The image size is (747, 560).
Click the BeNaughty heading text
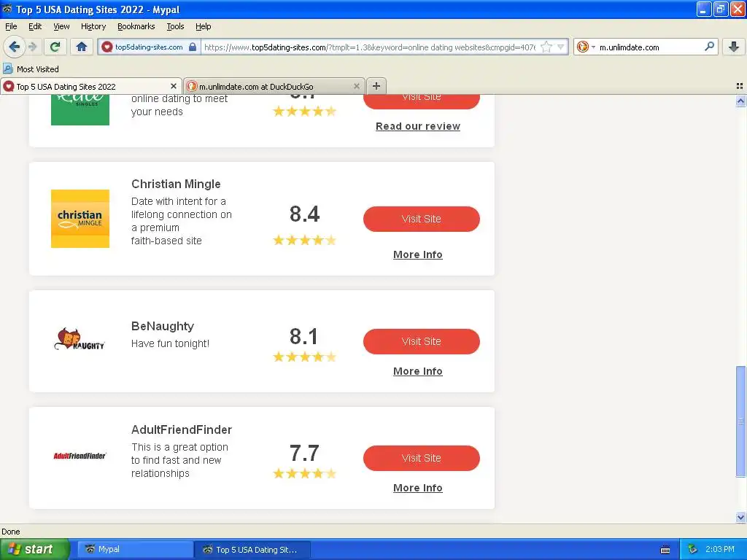(163, 326)
